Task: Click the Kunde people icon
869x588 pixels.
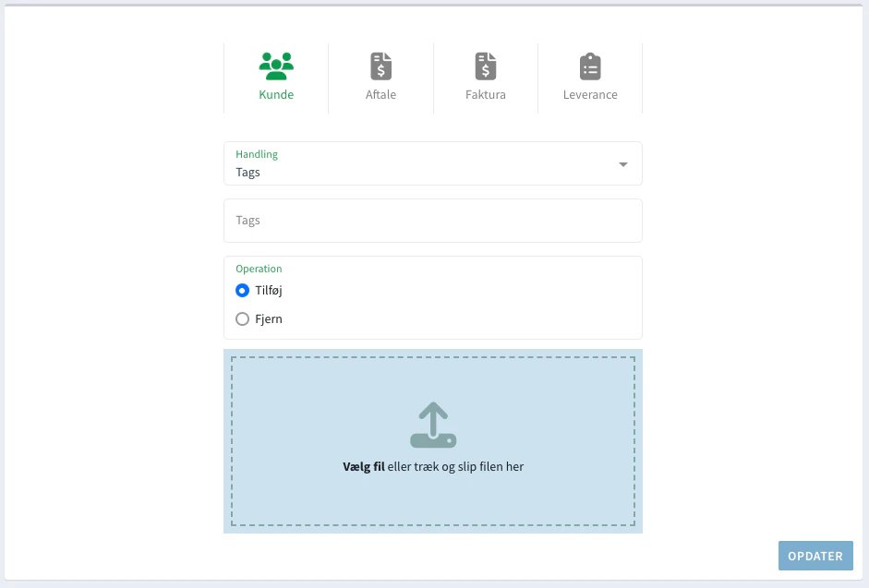Action: (276, 66)
